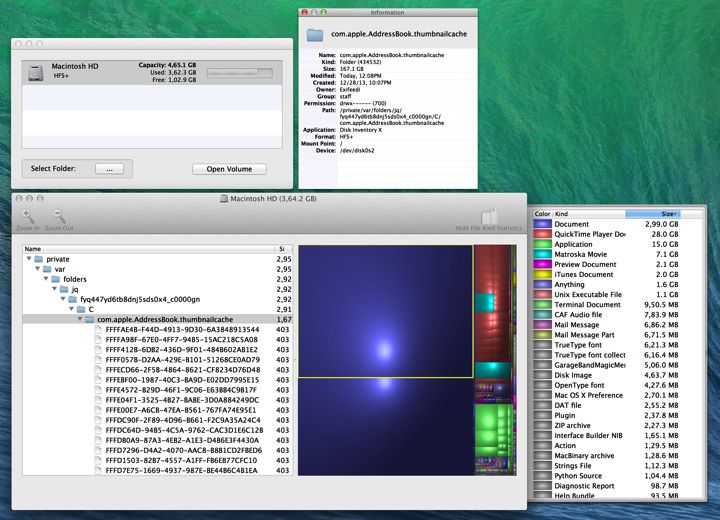Image resolution: width=720 pixels, height=520 pixels.
Task: Select the FFFECD66-2F5B-4864-8621 file row
Action: (x=157, y=370)
